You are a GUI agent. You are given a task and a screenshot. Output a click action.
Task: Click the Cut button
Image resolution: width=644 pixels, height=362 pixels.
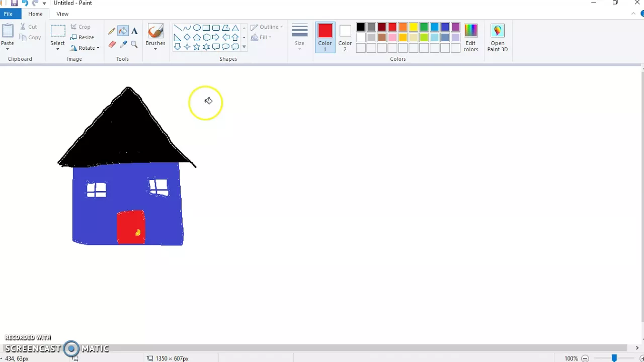click(x=28, y=27)
